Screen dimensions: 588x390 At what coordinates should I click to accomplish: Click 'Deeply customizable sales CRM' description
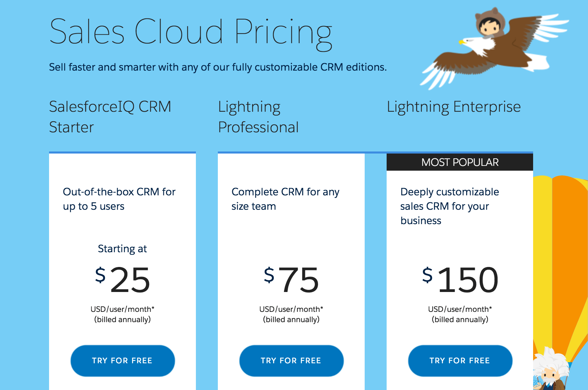click(449, 206)
